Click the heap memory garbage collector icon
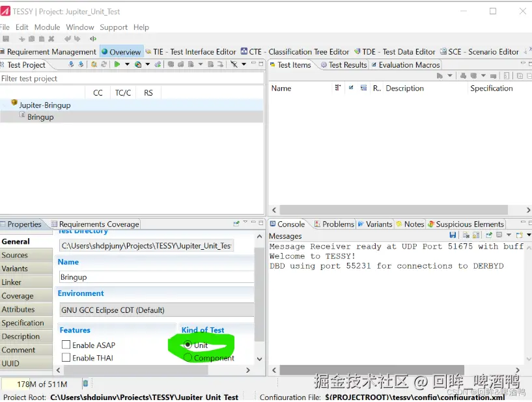This screenshot has height=402, width=532. 85,383
